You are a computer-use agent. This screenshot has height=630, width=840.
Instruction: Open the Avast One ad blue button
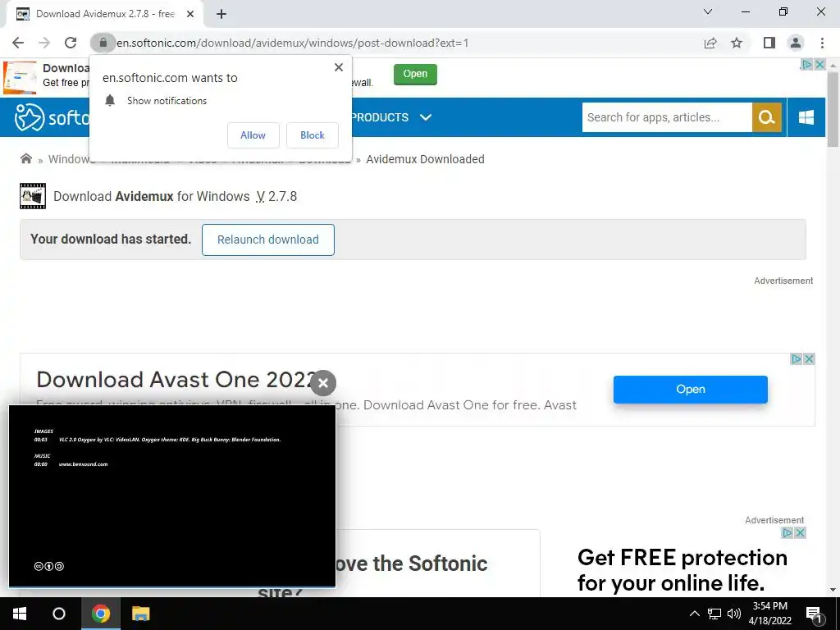690,390
